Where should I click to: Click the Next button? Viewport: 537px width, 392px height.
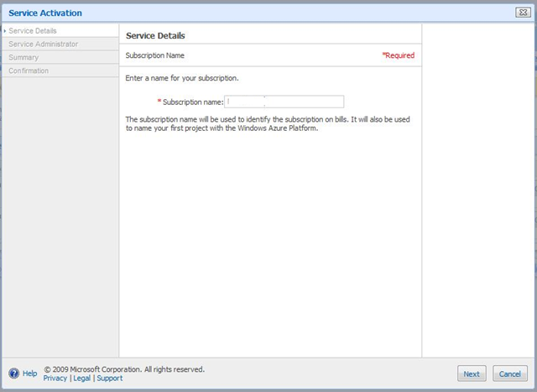tap(472, 374)
